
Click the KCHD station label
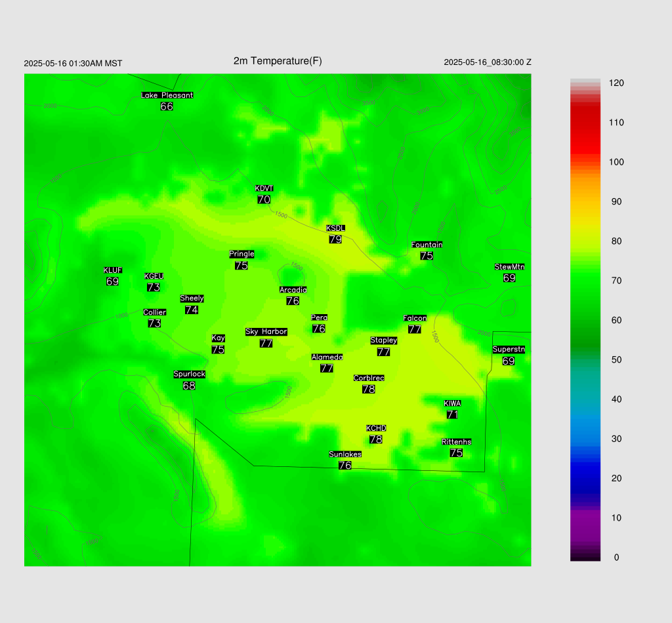(376, 428)
